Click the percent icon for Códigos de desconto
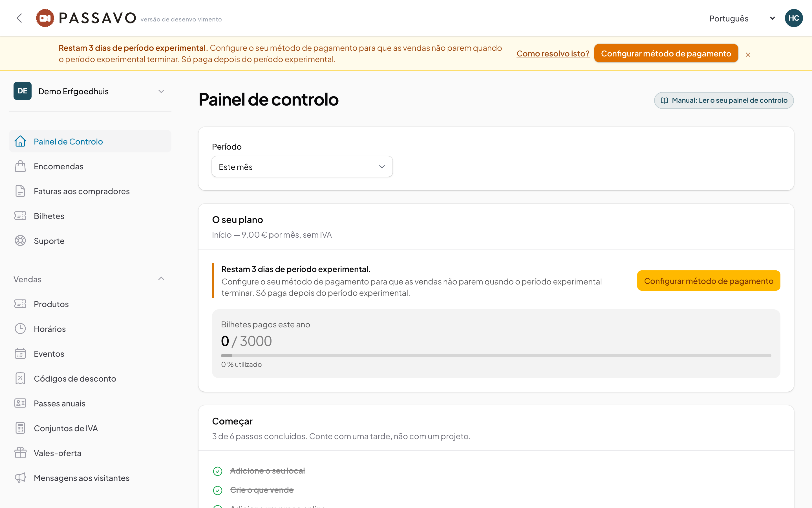This screenshot has height=508, width=812. point(20,378)
